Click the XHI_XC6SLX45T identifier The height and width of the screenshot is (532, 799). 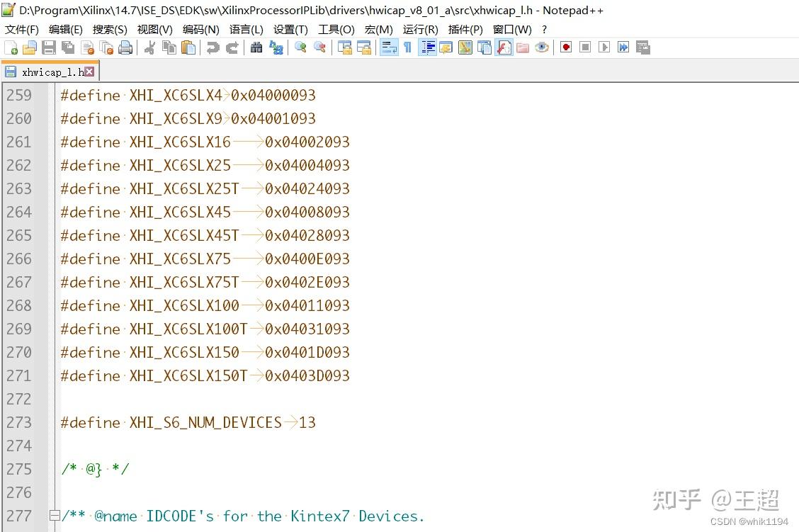tap(184, 236)
